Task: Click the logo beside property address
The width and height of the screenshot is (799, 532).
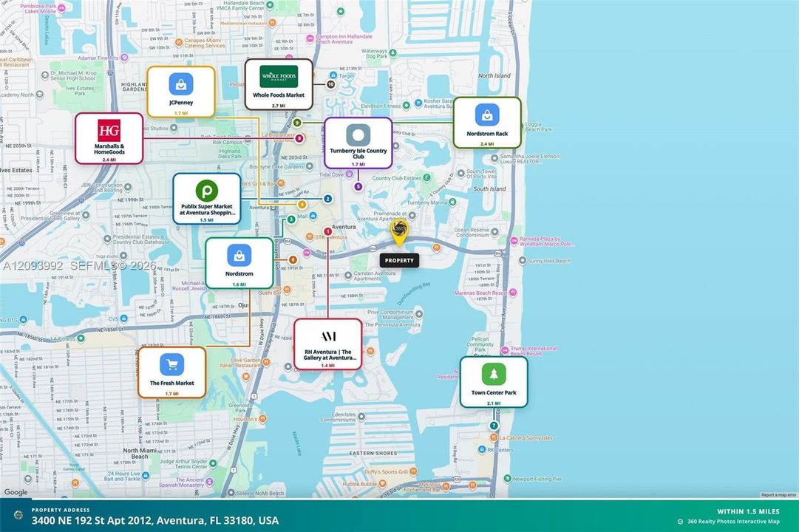Action: (18, 515)
